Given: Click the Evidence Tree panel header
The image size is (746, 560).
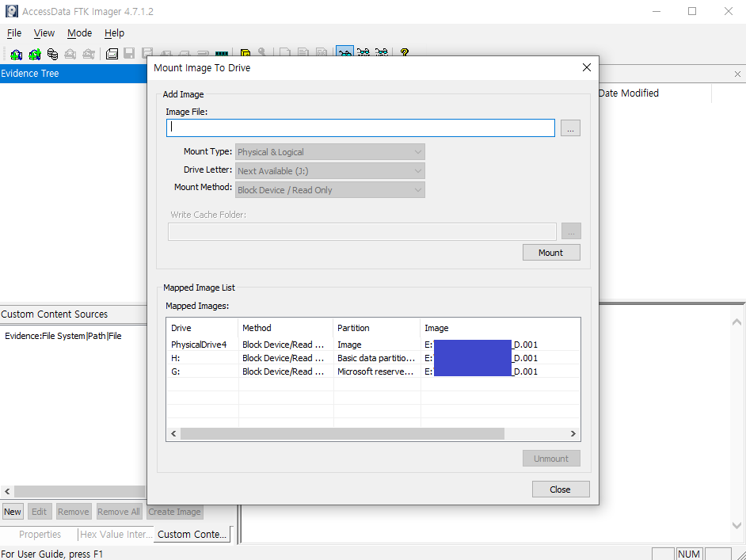Looking at the screenshot, I should [x=74, y=74].
